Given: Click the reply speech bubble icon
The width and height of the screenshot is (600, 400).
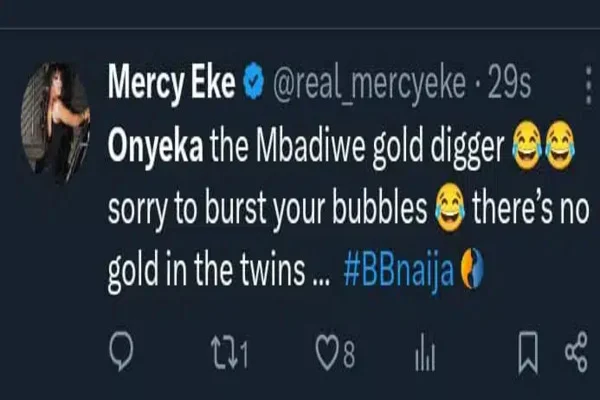Looking at the screenshot, I should tap(121, 351).
